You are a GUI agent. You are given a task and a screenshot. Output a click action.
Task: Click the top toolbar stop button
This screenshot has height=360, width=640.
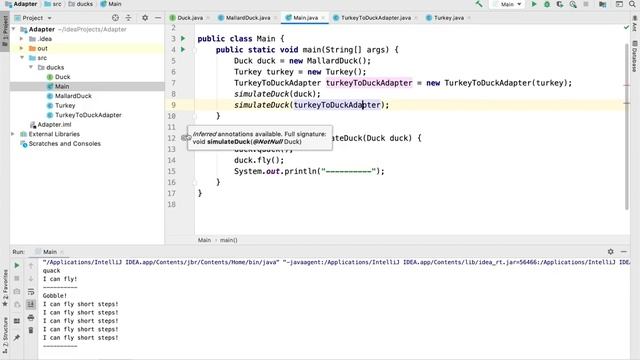tap(586, 4)
